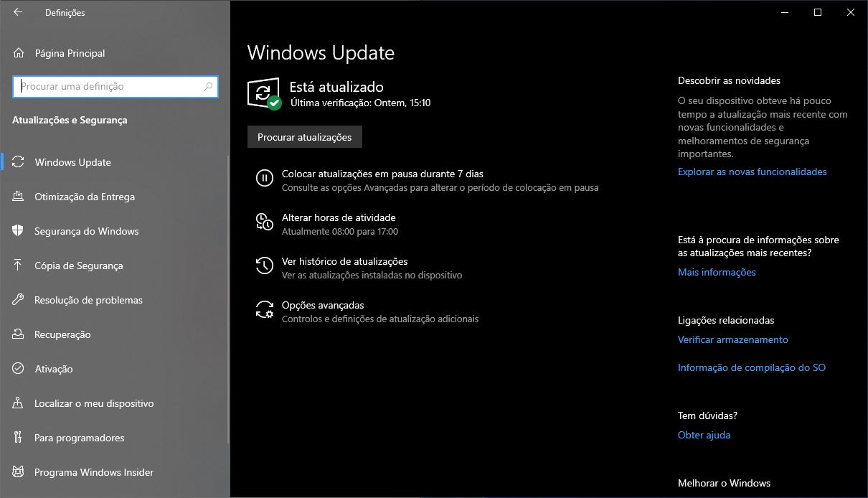Click the history icon for update history
Image resolution: width=868 pixels, height=498 pixels.
(x=265, y=266)
